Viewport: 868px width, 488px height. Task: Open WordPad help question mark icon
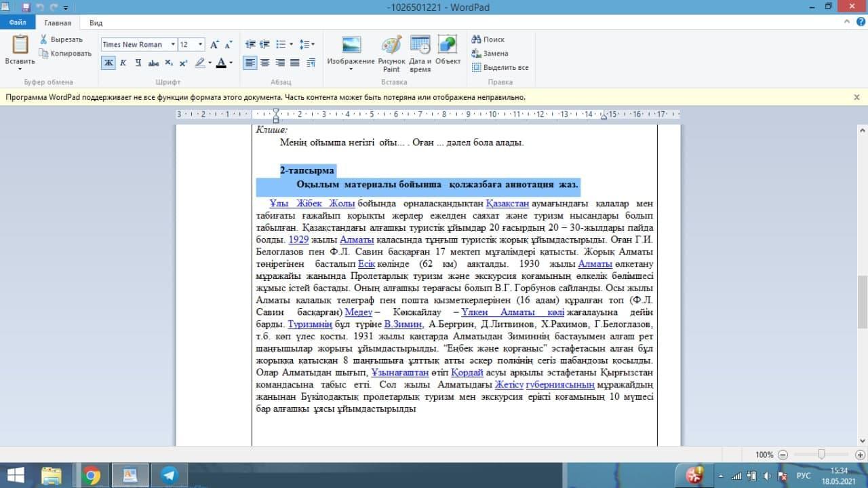coord(860,22)
